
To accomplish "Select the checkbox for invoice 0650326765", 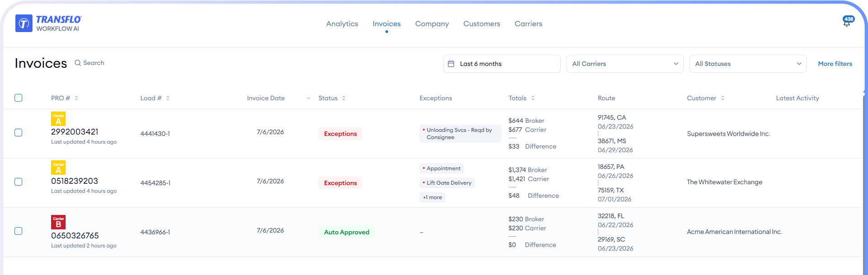I will pos(19,231).
